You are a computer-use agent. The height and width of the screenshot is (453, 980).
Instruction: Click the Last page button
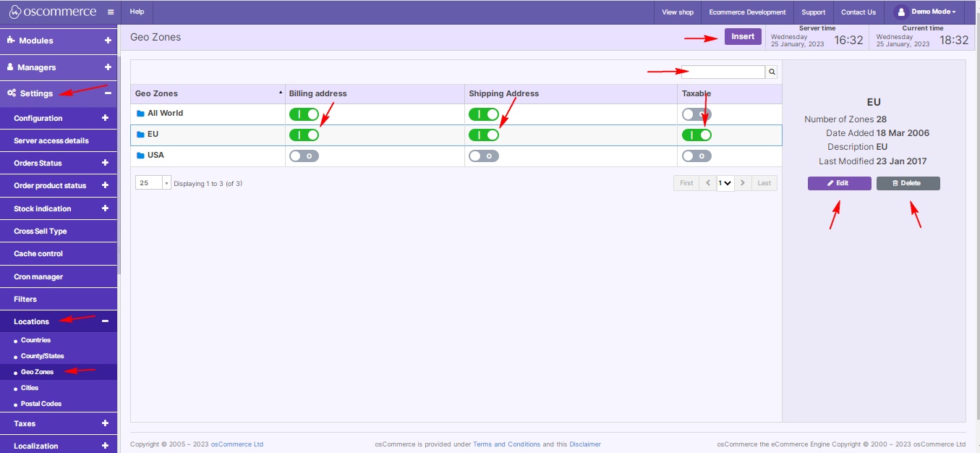click(764, 183)
